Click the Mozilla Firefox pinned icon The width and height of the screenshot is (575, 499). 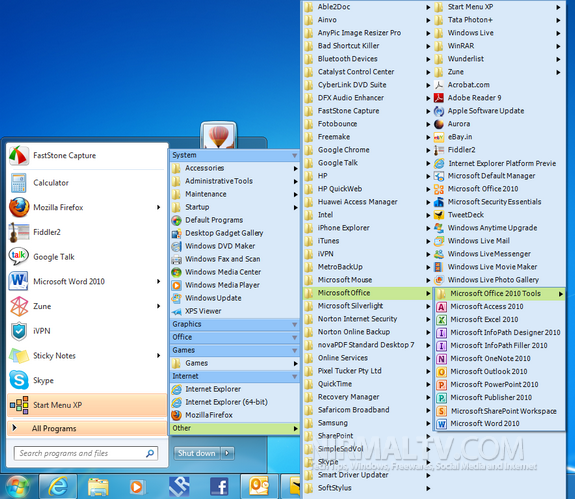pyautogui.click(x=19, y=207)
